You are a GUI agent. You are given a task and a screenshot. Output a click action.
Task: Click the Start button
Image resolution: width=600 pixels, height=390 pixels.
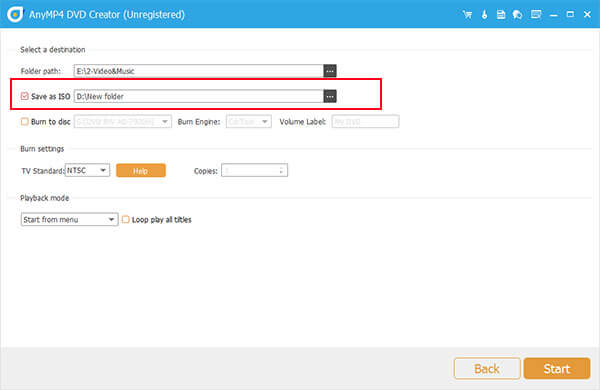tap(557, 368)
